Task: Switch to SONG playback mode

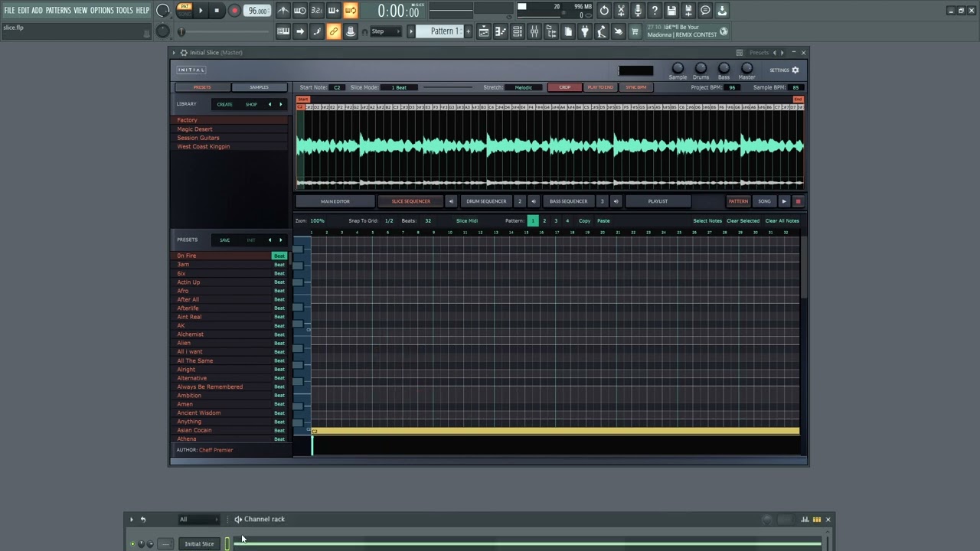Action: (x=764, y=201)
